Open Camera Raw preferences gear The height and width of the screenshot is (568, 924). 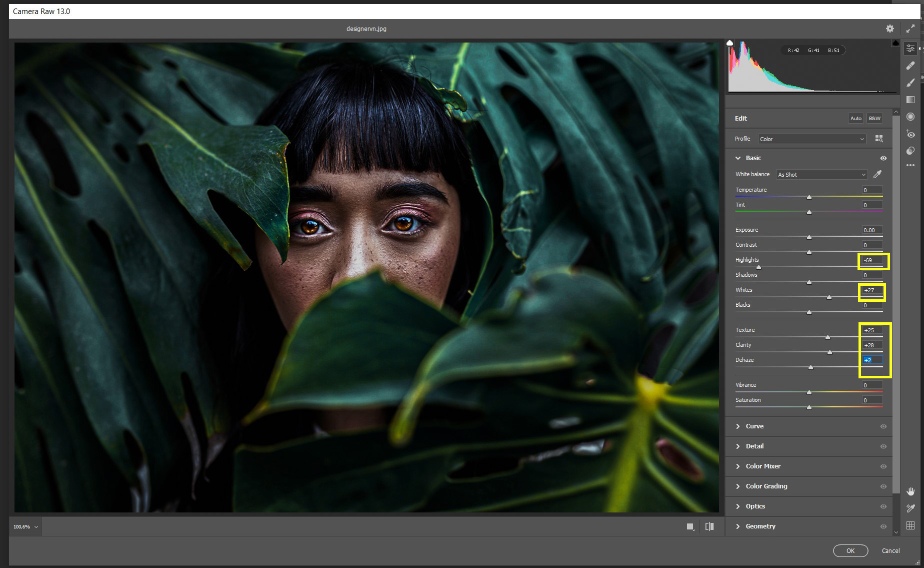tap(890, 29)
